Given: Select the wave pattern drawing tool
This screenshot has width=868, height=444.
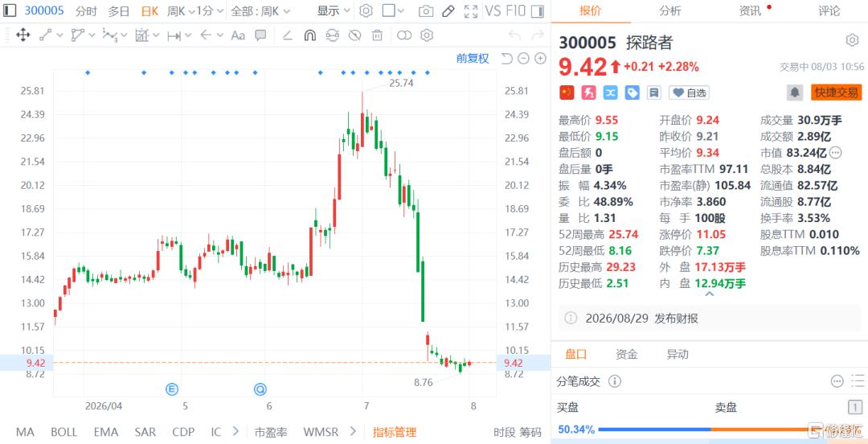Looking at the screenshot, I should [x=109, y=35].
